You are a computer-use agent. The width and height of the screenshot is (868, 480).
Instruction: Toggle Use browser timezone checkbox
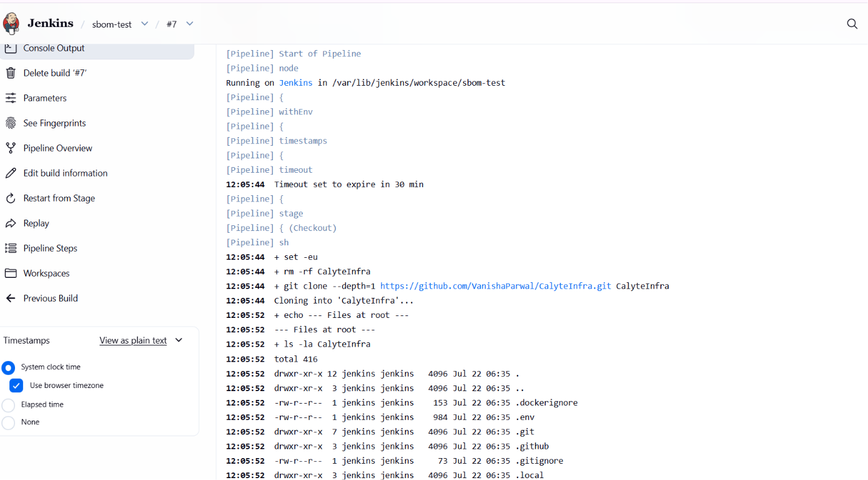(x=16, y=386)
